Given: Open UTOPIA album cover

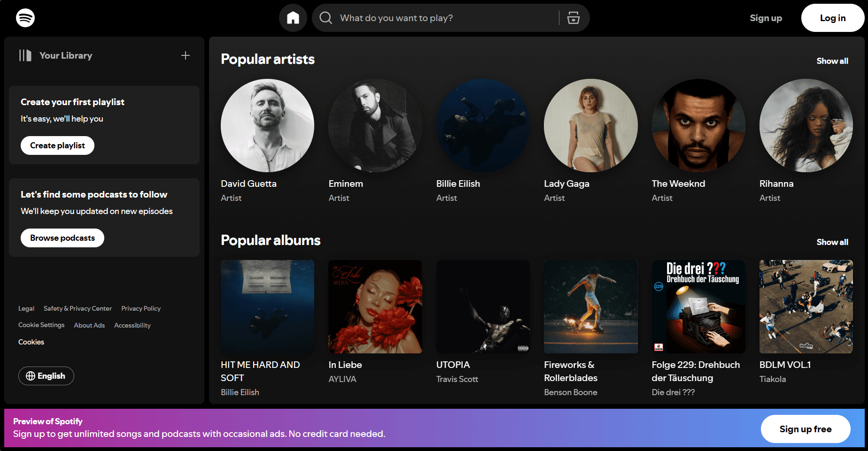Looking at the screenshot, I should tap(483, 306).
